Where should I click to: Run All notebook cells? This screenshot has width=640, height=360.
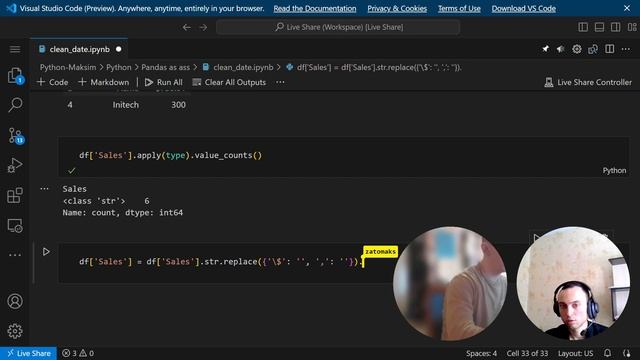(164, 82)
